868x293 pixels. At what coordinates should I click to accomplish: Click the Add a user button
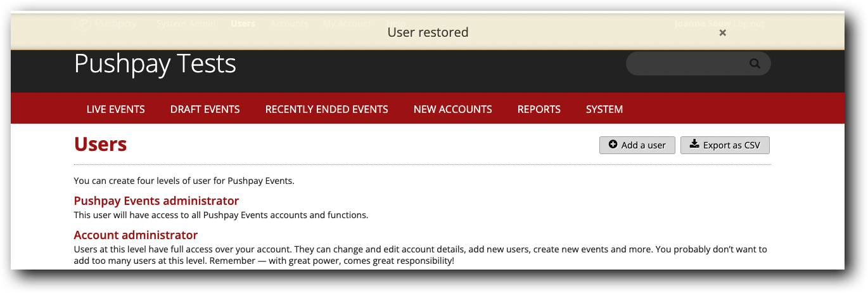[x=637, y=145]
